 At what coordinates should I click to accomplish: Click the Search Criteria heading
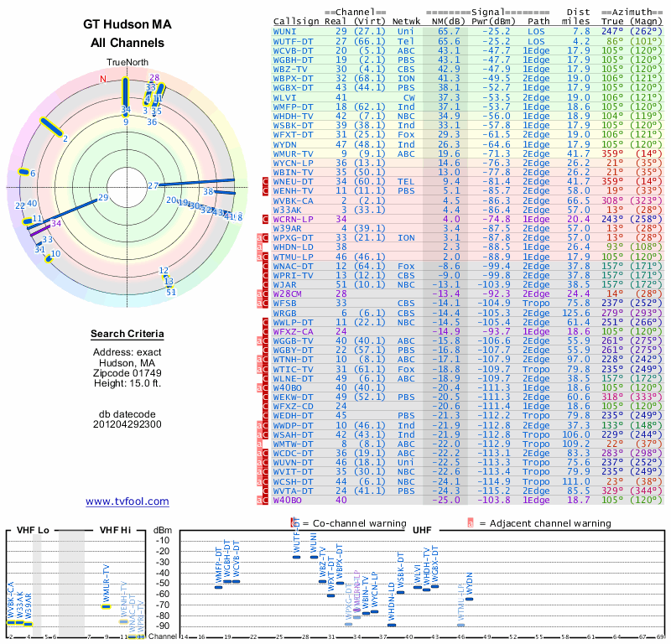[127, 334]
